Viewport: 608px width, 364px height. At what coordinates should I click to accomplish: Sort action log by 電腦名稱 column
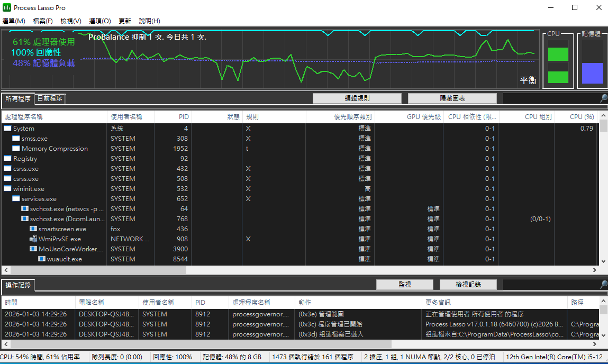click(107, 303)
